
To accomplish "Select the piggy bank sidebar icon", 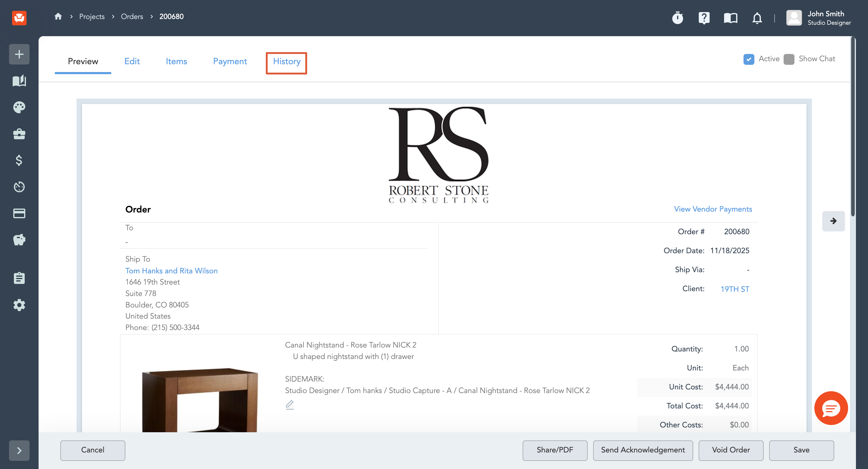I will (19, 240).
